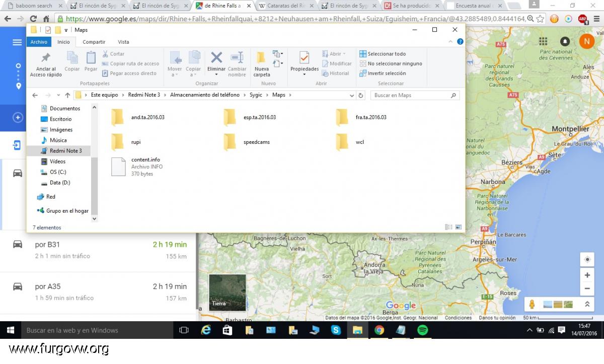
Task: Click No seleccionar ninguno
Action: point(391,64)
